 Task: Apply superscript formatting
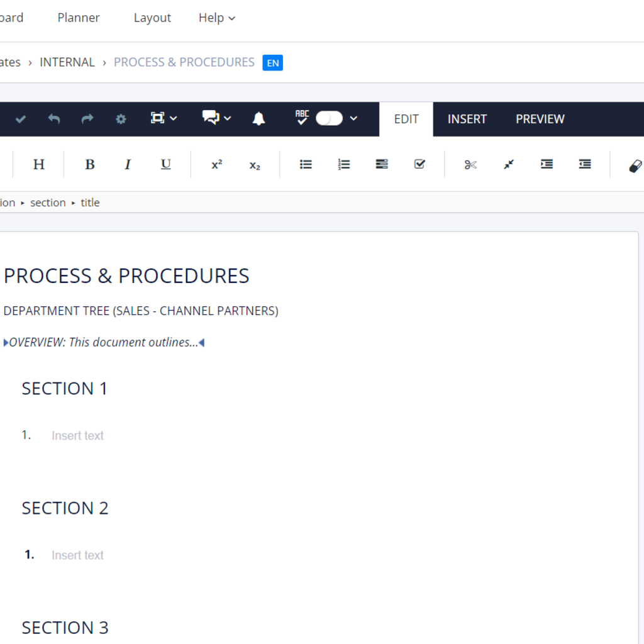click(x=216, y=165)
